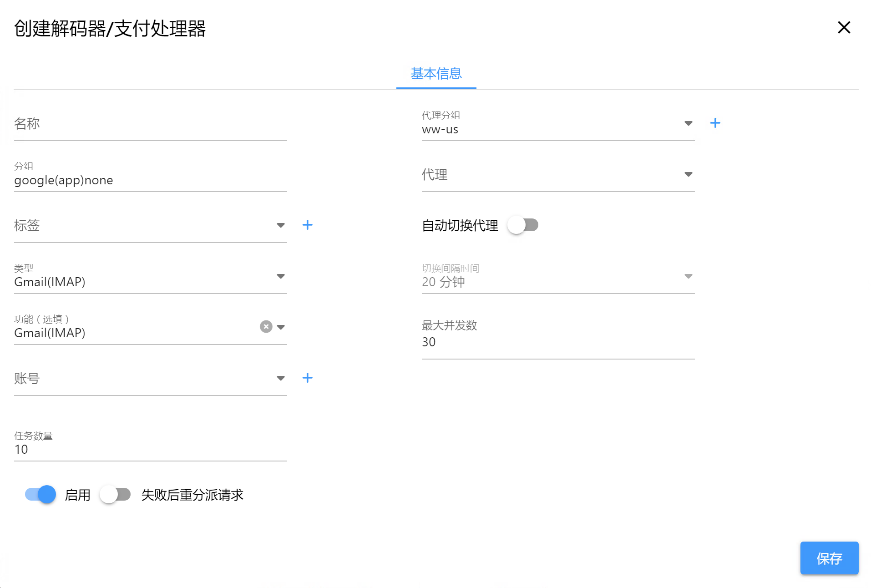Image resolution: width=871 pixels, height=588 pixels.
Task: Click the plus icon next to 代理分组
Action: tap(715, 123)
